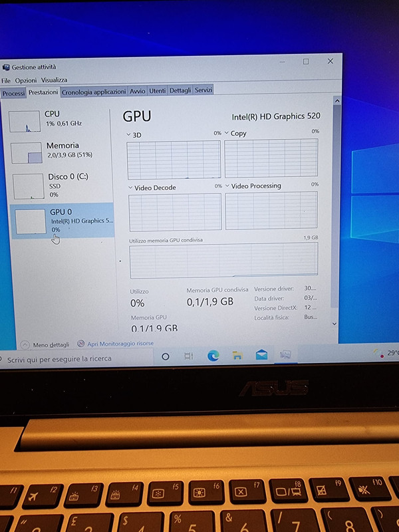Click Meno dettagli to collapse view
Viewport: 399px width, 532px height.
[x=51, y=344]
